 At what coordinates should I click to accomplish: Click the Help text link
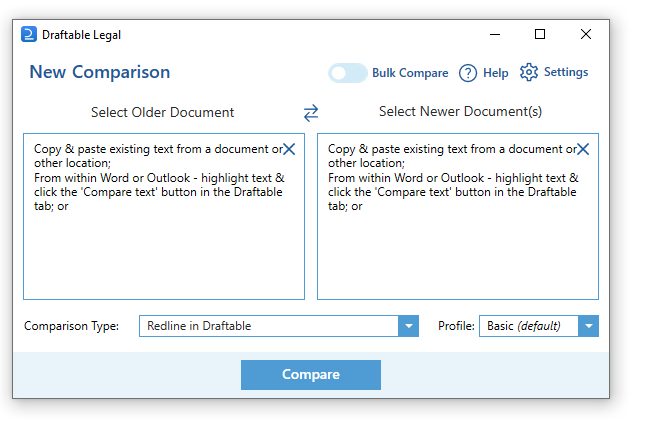496,73
